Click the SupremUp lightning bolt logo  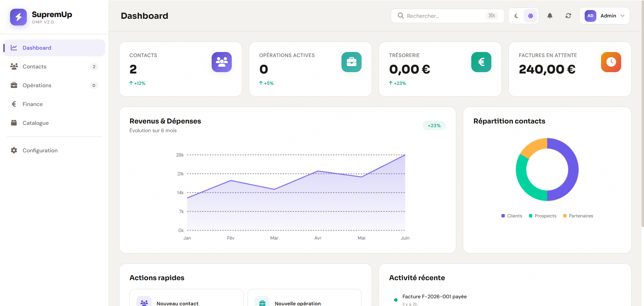coord(18,17)
